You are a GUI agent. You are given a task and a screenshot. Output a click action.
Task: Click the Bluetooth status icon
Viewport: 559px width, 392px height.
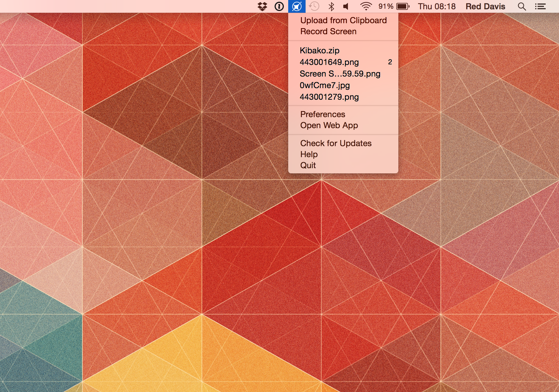[331, 6]
